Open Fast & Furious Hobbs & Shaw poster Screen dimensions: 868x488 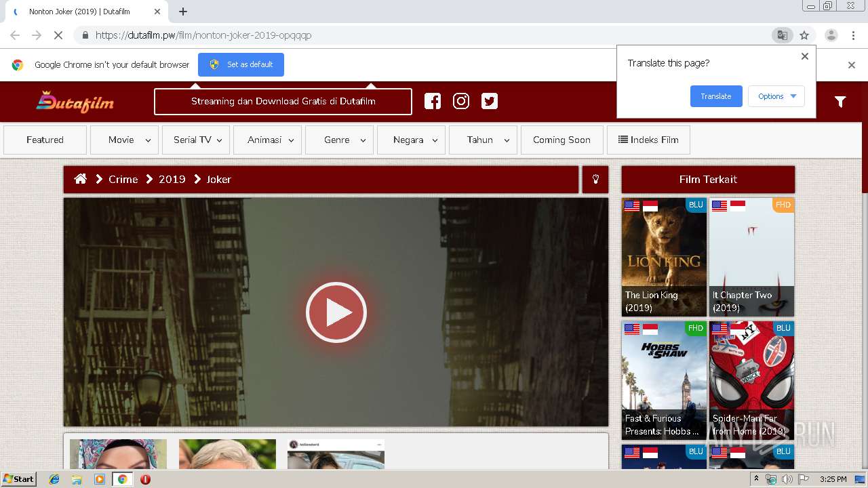[x=664, y=380]
